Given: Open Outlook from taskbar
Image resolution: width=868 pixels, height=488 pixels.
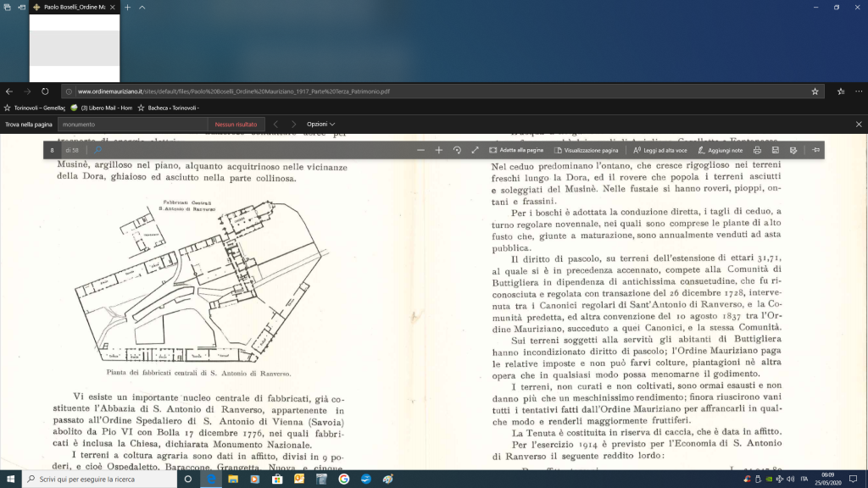Looking at the screenshot, I should 299,480.
